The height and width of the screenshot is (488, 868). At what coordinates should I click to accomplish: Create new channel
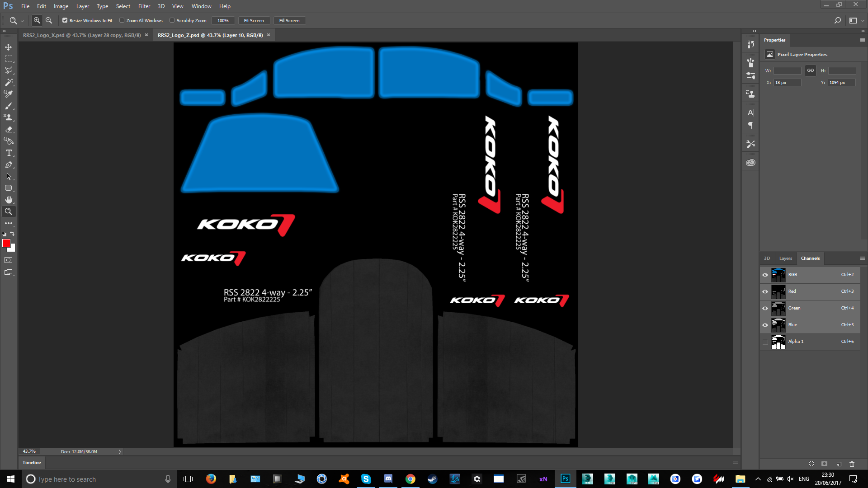[839, 464]
